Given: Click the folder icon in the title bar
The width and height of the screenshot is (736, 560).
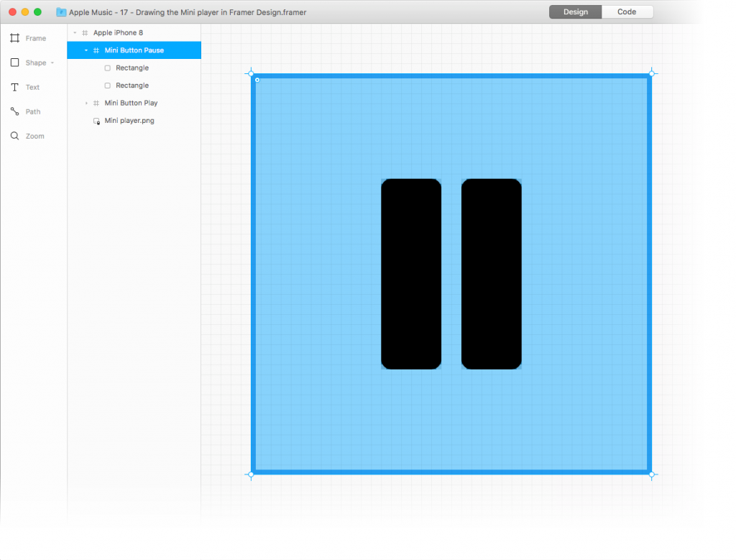Looking at the screenshot, I should [x=61, y=12].
